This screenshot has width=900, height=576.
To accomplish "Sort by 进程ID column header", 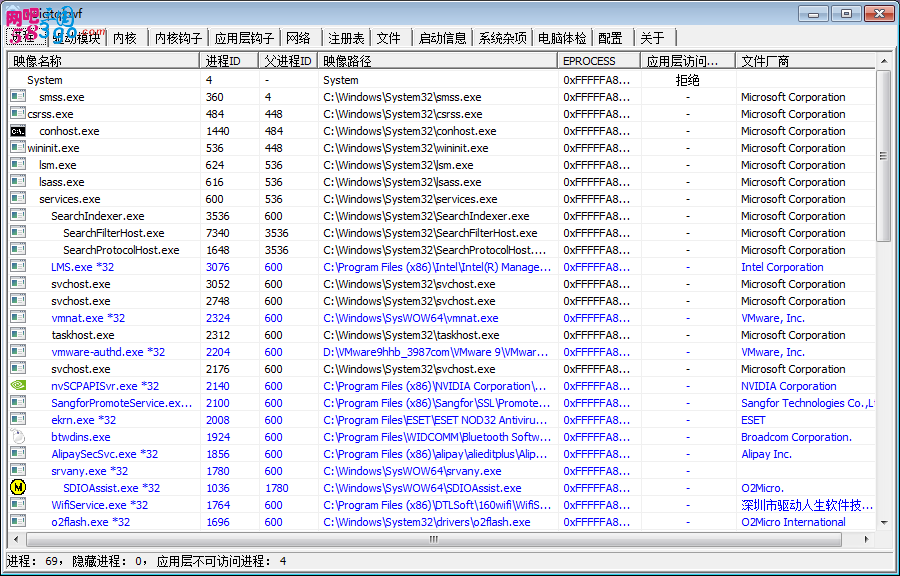I will (x=228, y=61).
